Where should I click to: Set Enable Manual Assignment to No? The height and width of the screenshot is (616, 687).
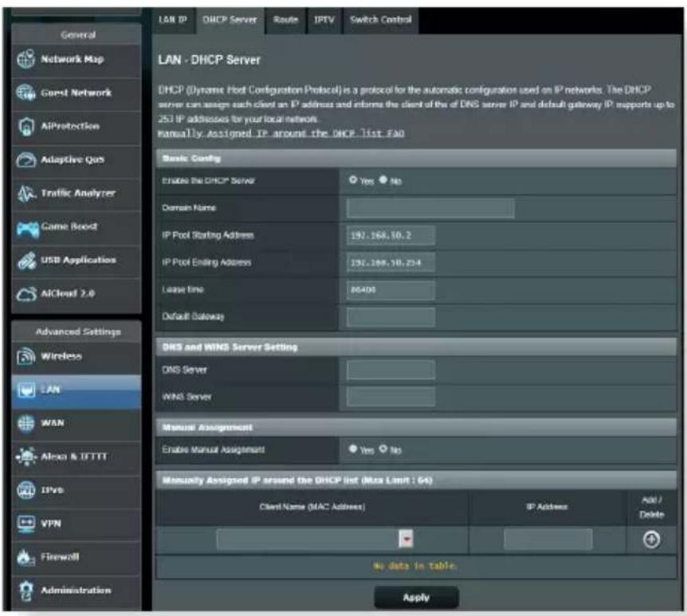pyautogui.click(x=383, y=449)
